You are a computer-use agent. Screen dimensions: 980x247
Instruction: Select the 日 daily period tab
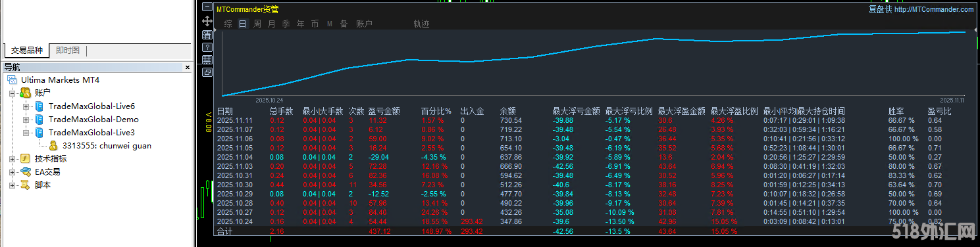point(242,24)
